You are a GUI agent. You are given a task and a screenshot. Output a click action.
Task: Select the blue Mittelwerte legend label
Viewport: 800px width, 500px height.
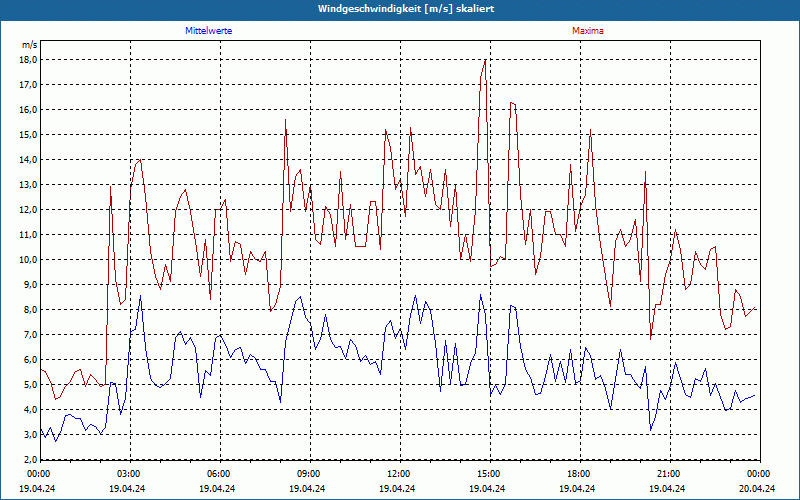(x=209, y=31)
